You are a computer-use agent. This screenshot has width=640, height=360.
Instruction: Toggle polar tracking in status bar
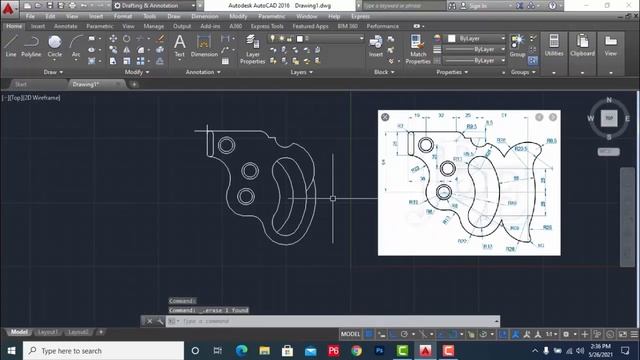click(x=404, y=334)
